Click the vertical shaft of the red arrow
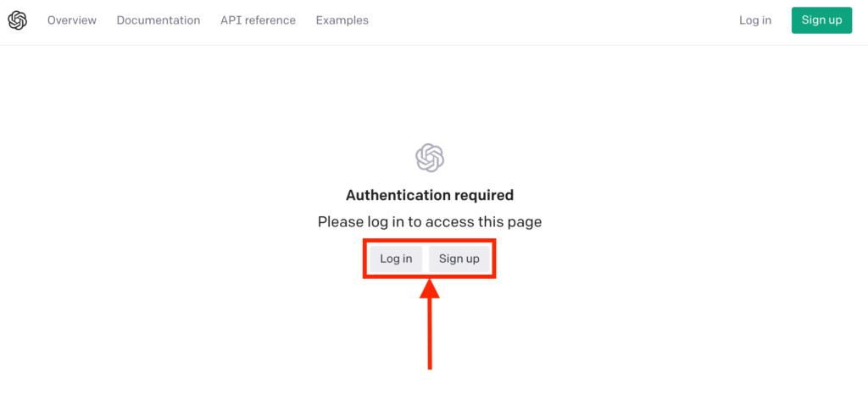The image size is (868, 412). pos(430,334)
